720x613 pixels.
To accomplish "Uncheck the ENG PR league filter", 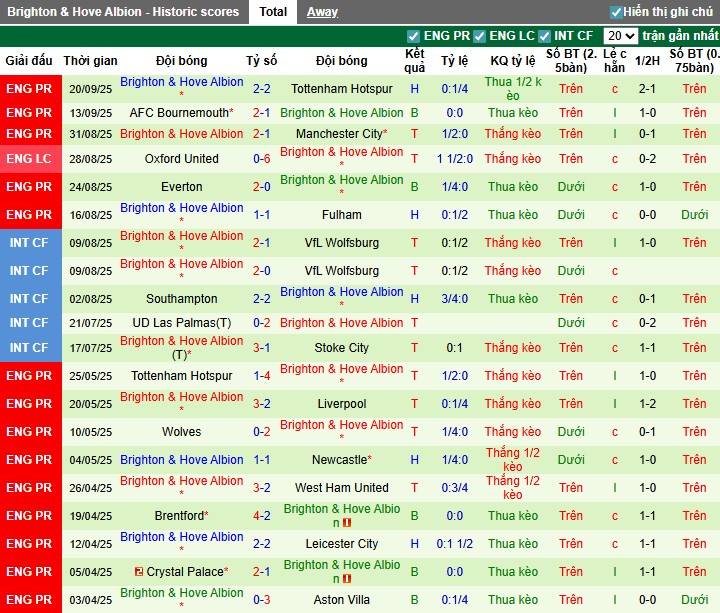I will (x=414, y=36).
